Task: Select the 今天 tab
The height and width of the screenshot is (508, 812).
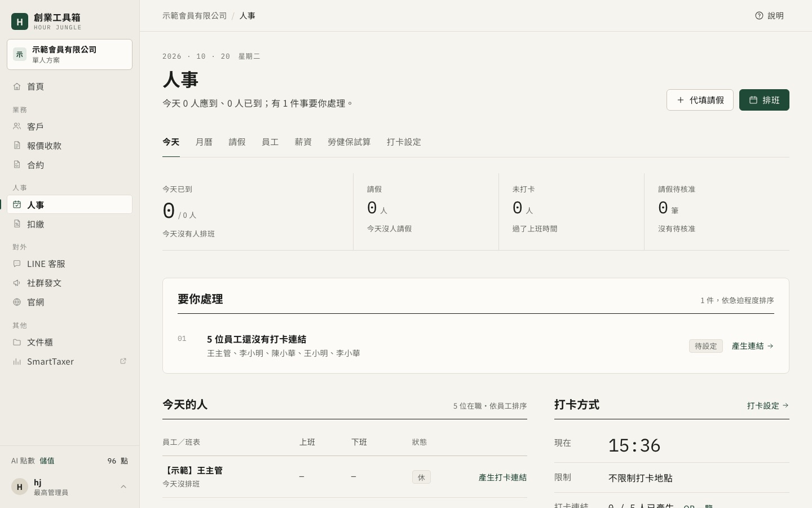Action: point(171,142)
